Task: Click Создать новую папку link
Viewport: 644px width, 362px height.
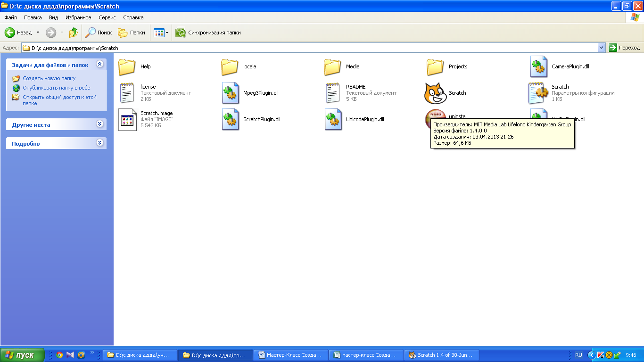Action: [x=49, y=79]
